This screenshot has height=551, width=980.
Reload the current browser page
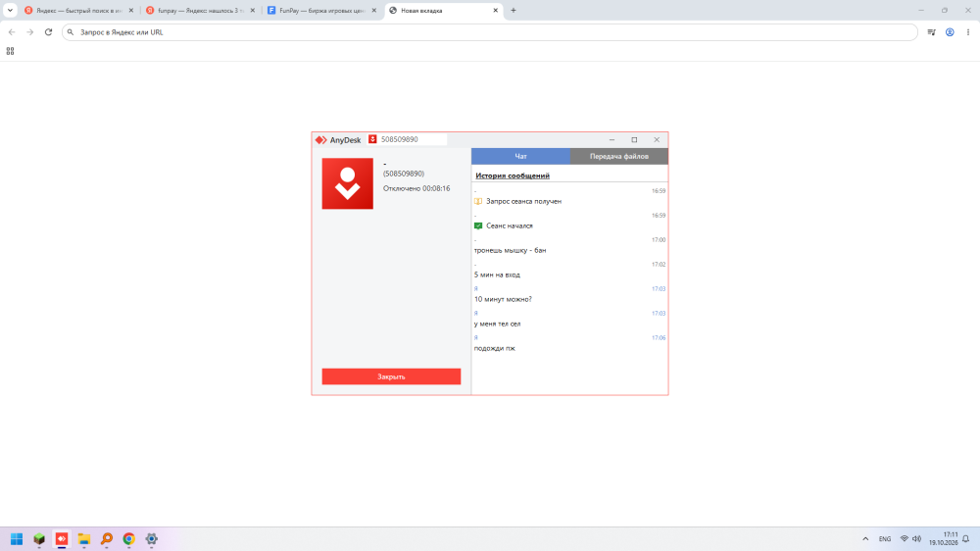pyautogui.click(x=48, y=32)
